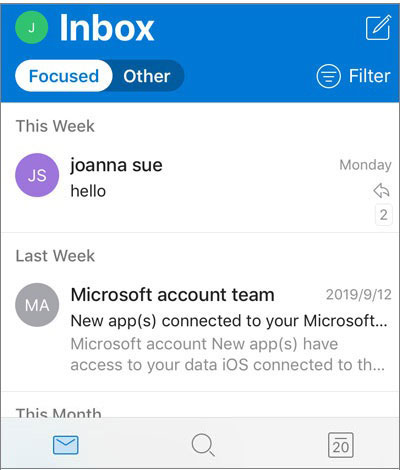400x470 pixels.
Task: Open the green J account avatar
Action: [32, 27]
